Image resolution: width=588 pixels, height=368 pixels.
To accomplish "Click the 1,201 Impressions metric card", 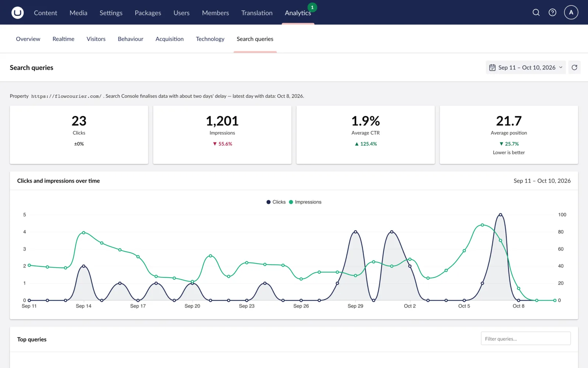I will click(x=222, y=135).
